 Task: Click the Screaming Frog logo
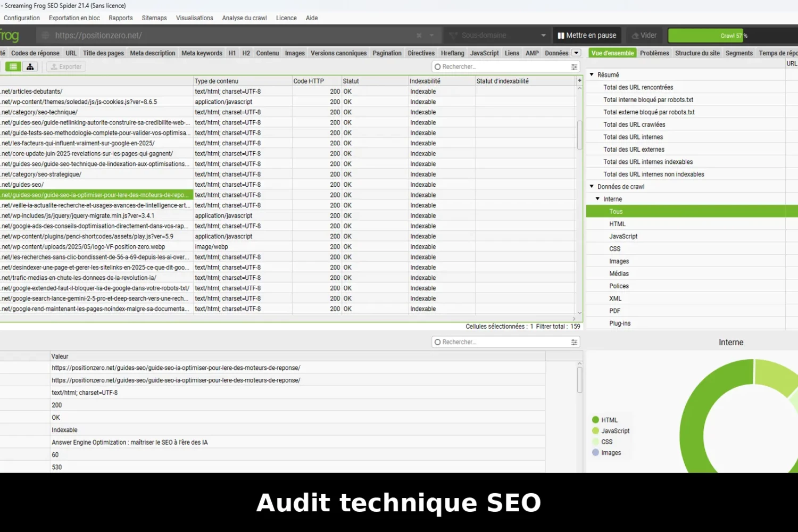point(10,35)
